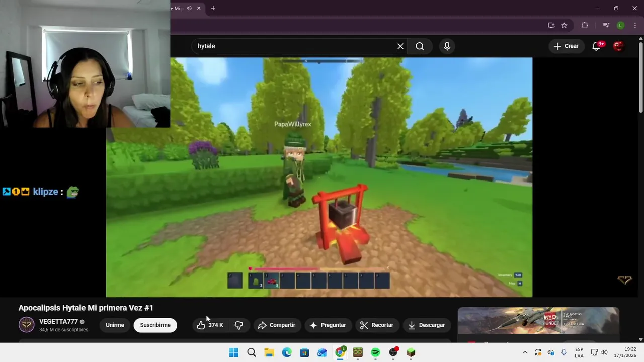Open the Chrome three-dot menu

(x=635, y=25)
